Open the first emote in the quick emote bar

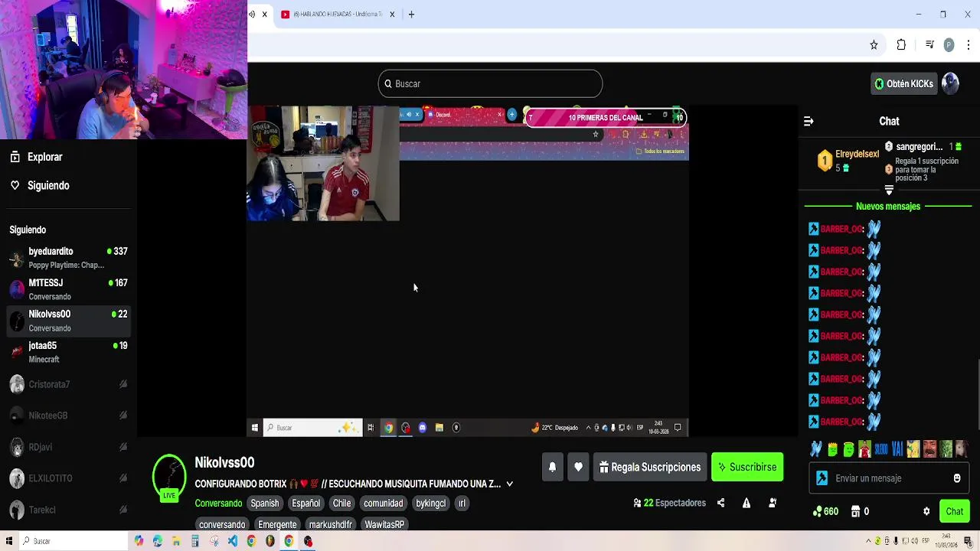pos(816,449)
